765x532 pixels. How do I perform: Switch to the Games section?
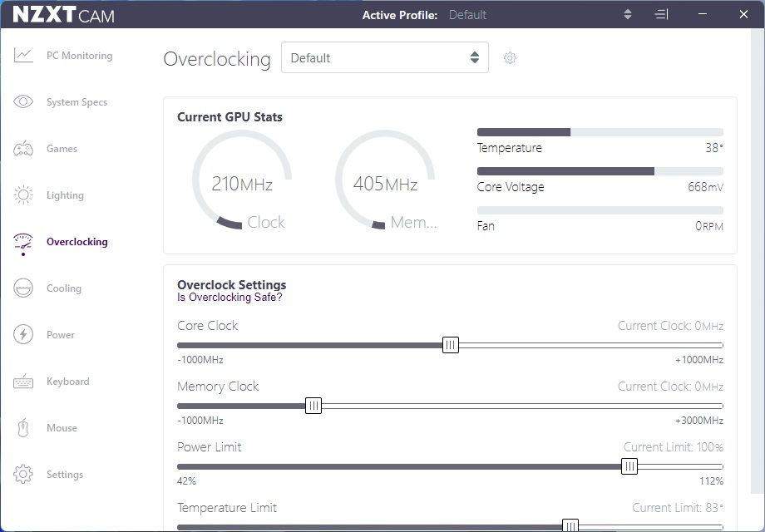[62, 148]
